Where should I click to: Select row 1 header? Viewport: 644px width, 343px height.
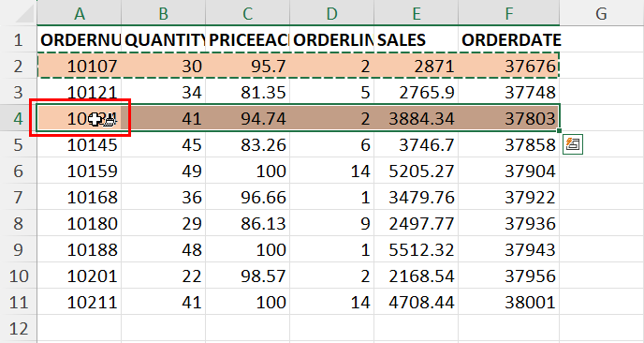click(19, 39)
